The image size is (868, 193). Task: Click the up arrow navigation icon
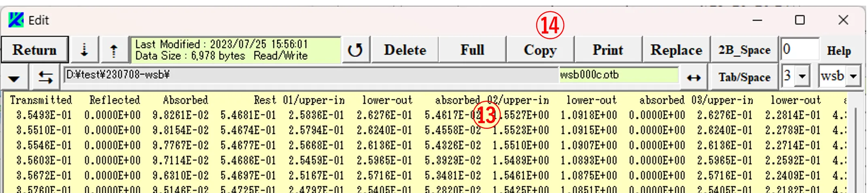[x=114, y=50]
